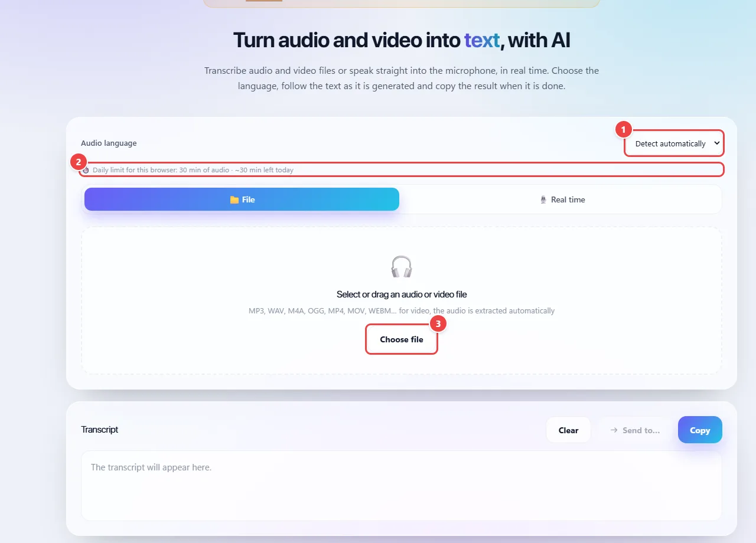
Task: Click the Choose file button
Action: coord(402,339)
